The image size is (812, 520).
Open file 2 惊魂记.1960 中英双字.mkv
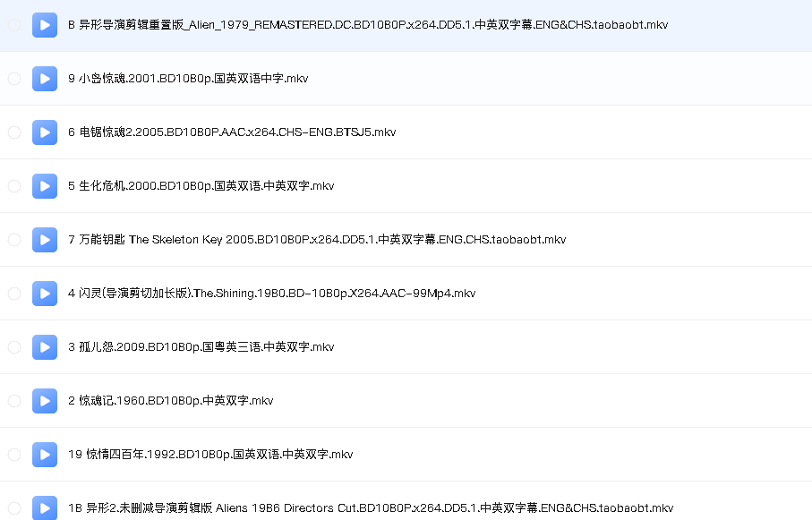tap(170, 401)
